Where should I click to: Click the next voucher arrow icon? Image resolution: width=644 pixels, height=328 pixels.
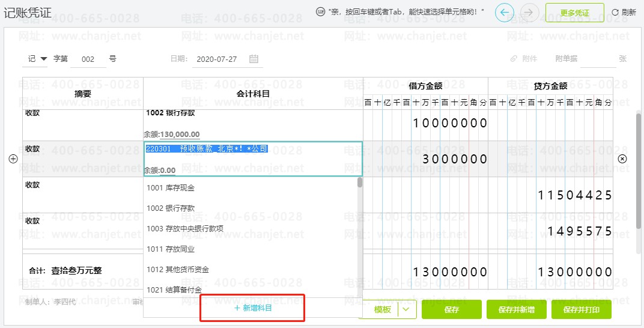coord(529,13)
